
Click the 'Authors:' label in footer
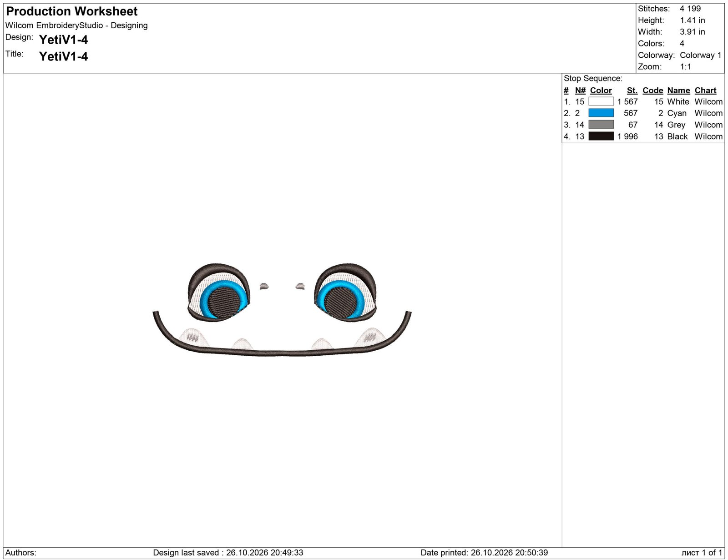point(21,553)
